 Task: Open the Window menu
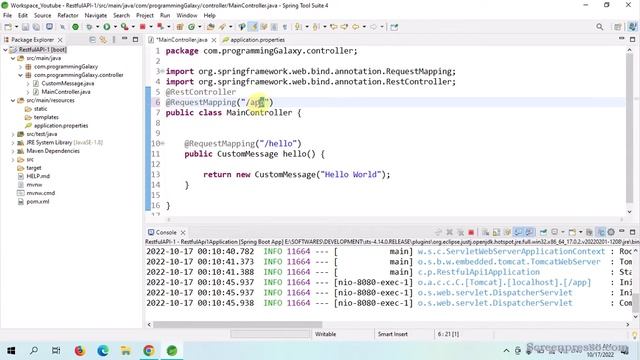(x=187, y=16)
